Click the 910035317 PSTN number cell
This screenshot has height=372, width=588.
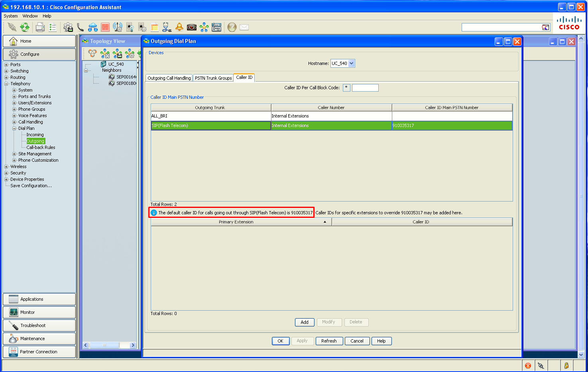tap(452, 125)
